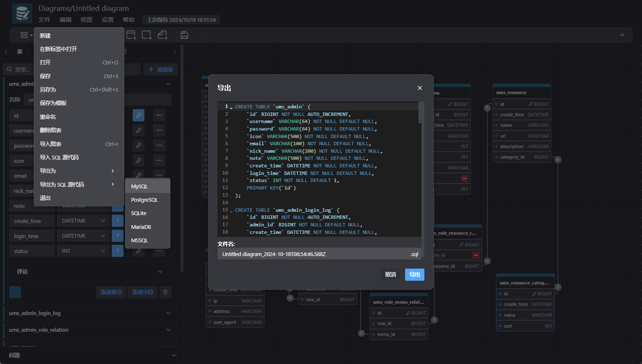Toggle nullable on the create_time field
Image resolution: width=642 pixels, height=364 pixels.
coord(118,221)
